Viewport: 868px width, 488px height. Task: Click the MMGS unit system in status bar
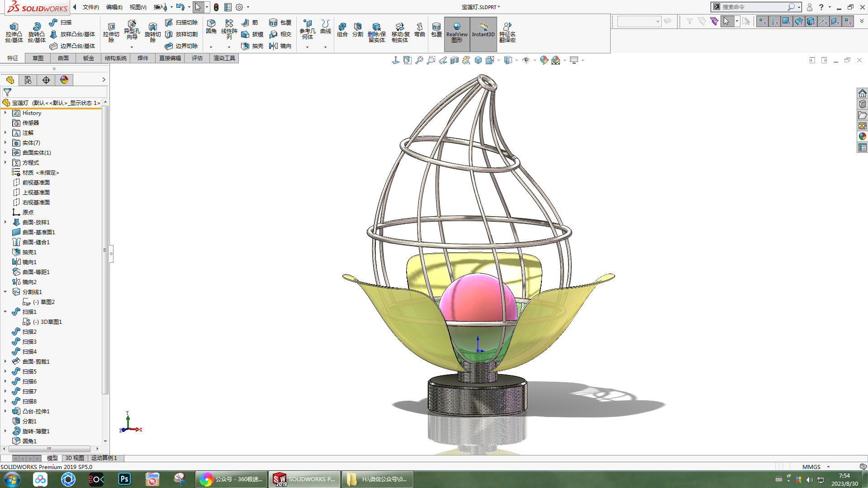(811, 467)
